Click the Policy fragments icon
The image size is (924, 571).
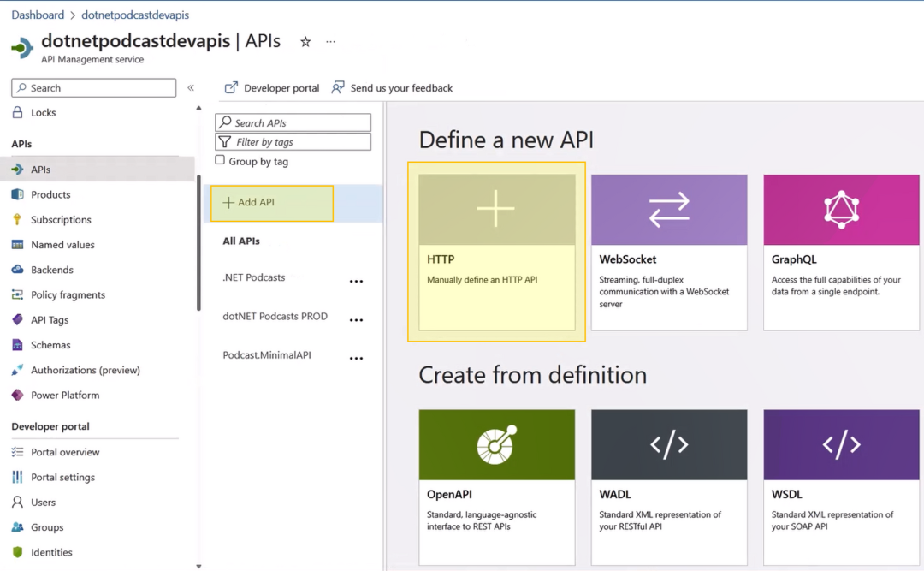click(x=18, y=295)
